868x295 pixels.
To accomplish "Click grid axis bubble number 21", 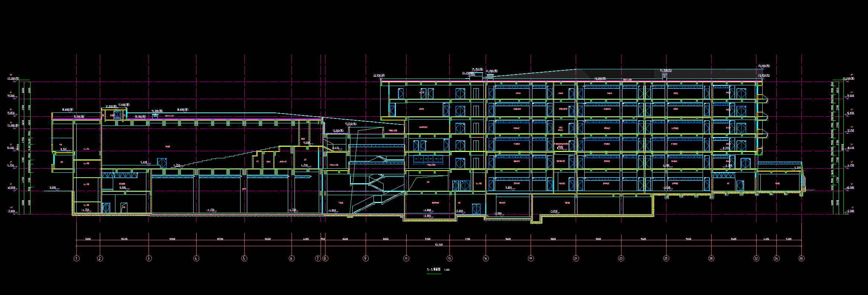I will (576, 258).
